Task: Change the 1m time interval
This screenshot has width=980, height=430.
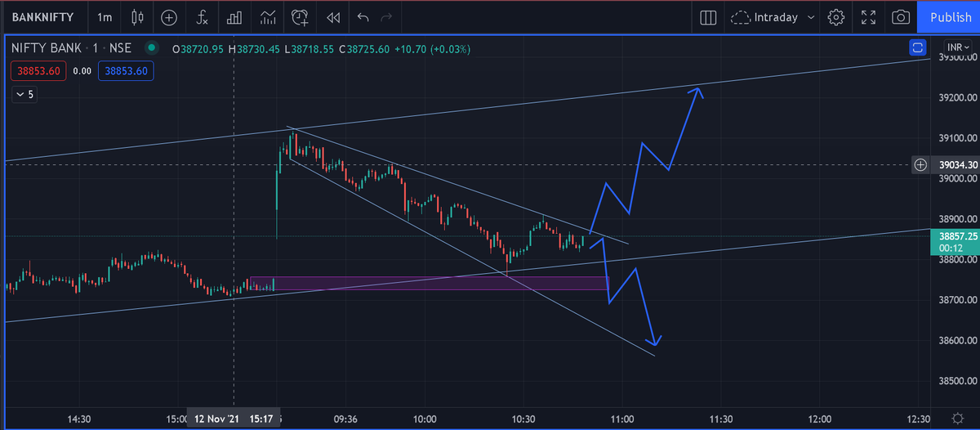Action: pos(104,16)
